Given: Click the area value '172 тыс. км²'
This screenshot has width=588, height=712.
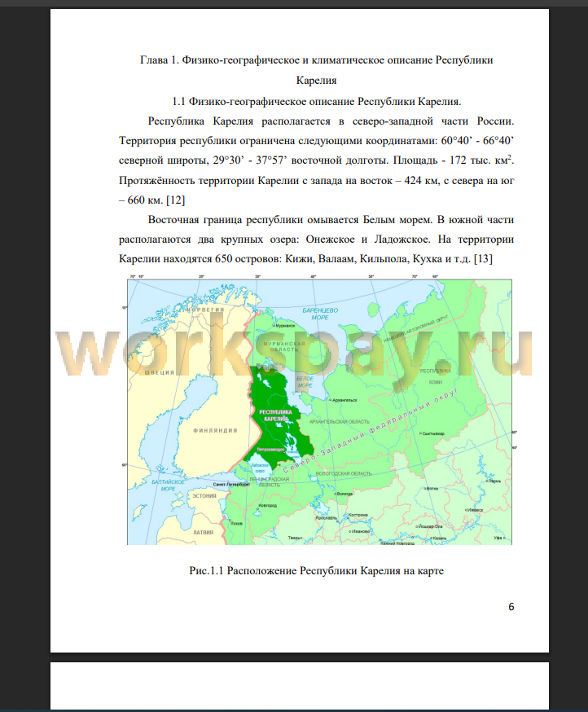Looking at the screenshot, I should point(481,160).
